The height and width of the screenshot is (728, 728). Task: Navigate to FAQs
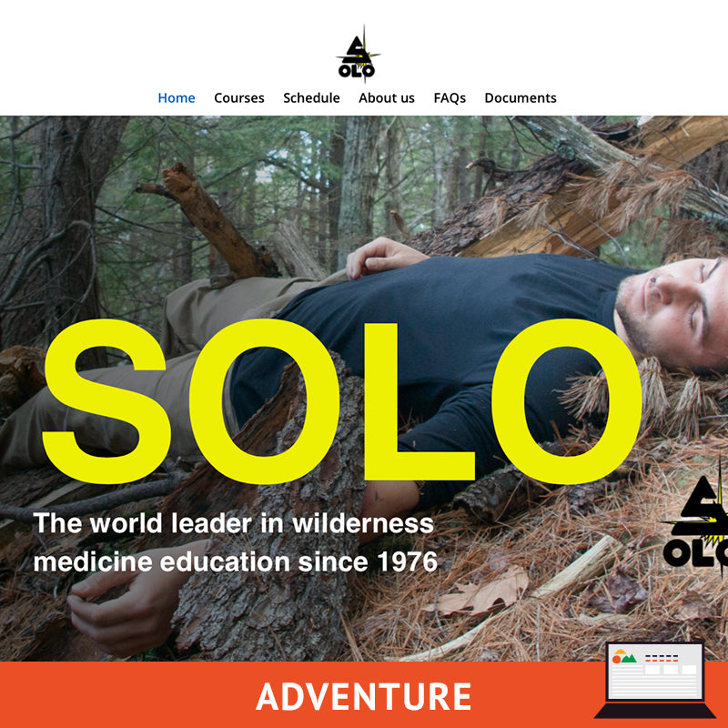(450, 98)
